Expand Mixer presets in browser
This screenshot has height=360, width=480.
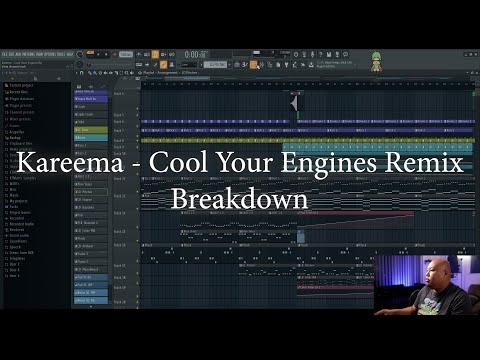pos(18,119)
